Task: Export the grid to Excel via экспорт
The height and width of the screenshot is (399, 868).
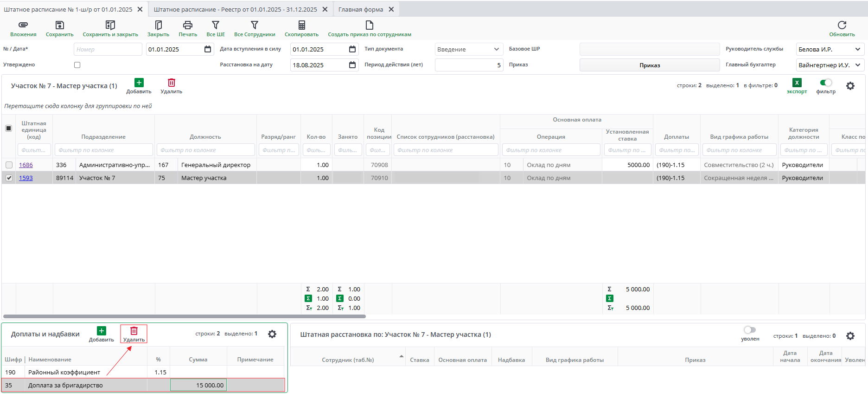Action: point(797,83)
